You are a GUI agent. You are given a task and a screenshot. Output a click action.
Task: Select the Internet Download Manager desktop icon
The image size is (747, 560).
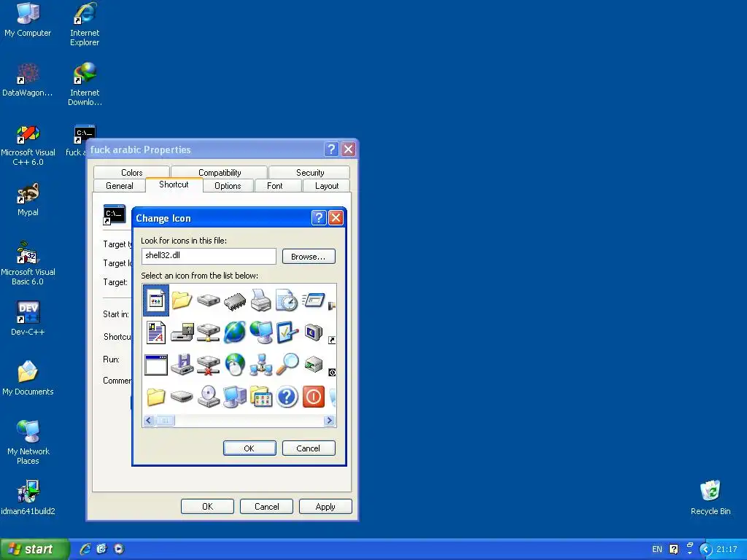pyautogui.click(x=85, y=85)
